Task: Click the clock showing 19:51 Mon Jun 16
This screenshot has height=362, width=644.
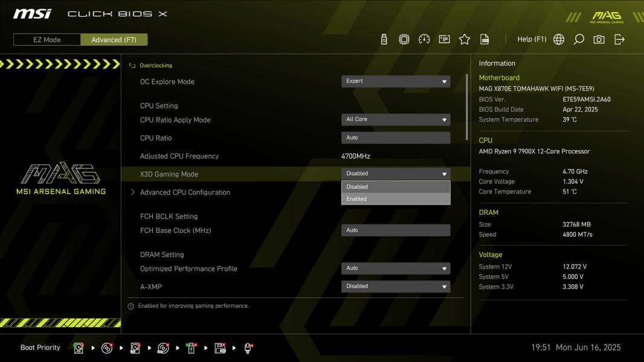Action: pos(576,348)
